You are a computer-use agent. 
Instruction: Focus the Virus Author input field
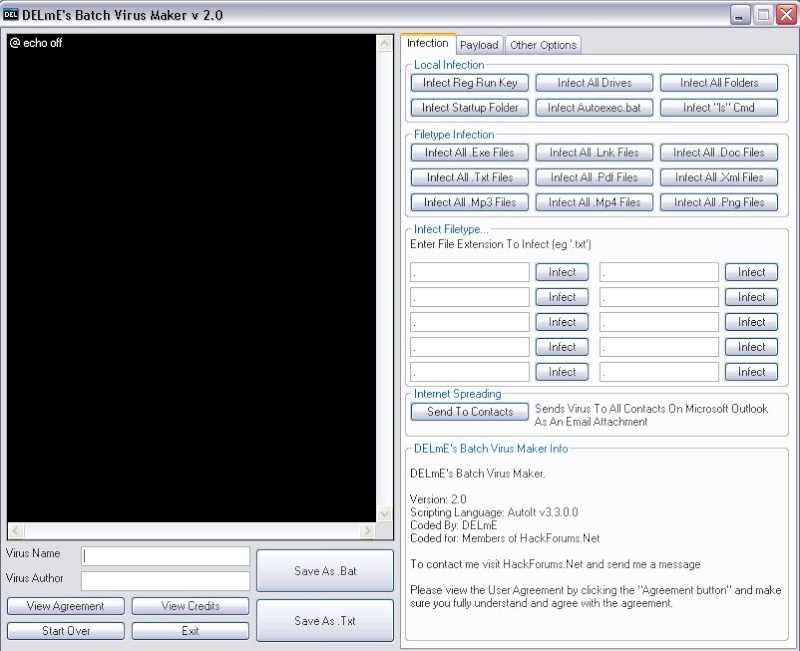click(165, 581)
